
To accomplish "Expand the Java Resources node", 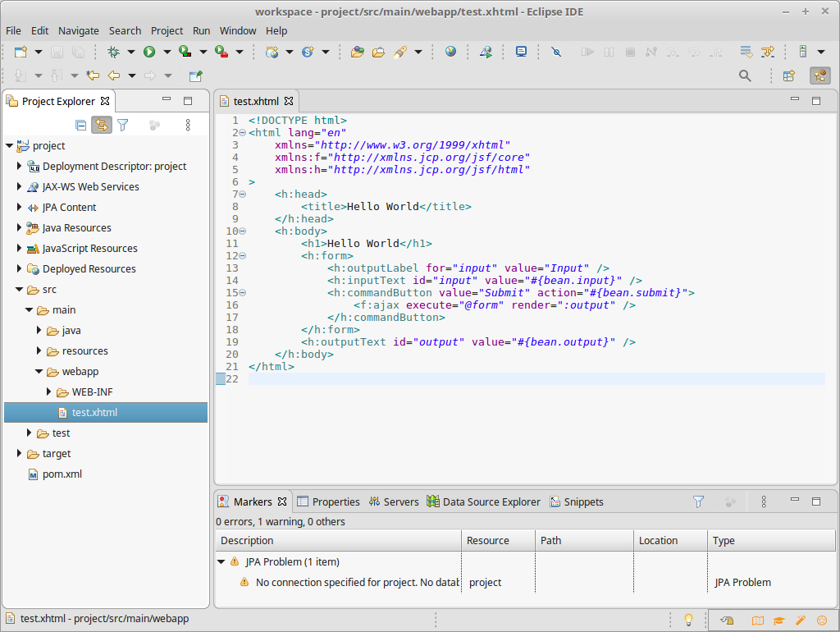I will 19,227.
